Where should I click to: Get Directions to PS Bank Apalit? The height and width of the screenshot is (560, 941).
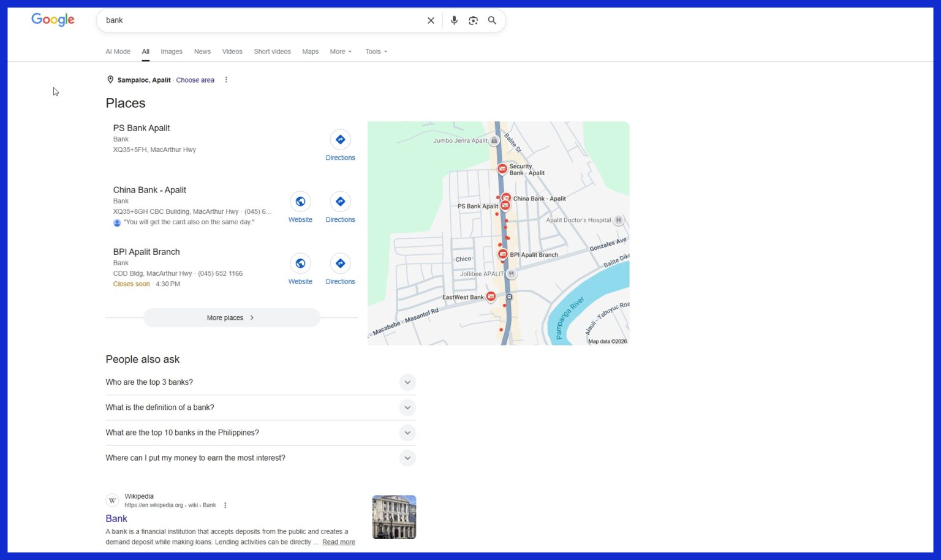pyautogui.click(x=340, y=140)
